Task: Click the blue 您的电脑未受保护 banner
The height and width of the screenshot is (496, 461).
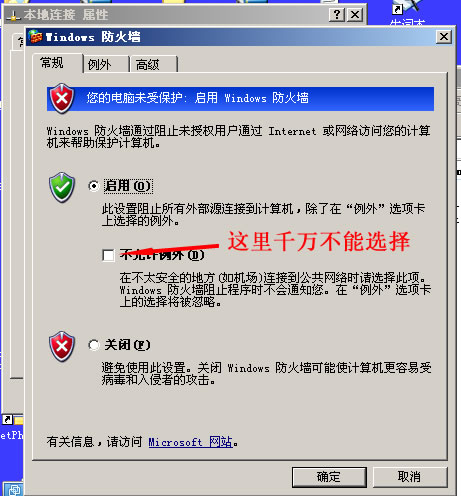Action: point(240,99)
